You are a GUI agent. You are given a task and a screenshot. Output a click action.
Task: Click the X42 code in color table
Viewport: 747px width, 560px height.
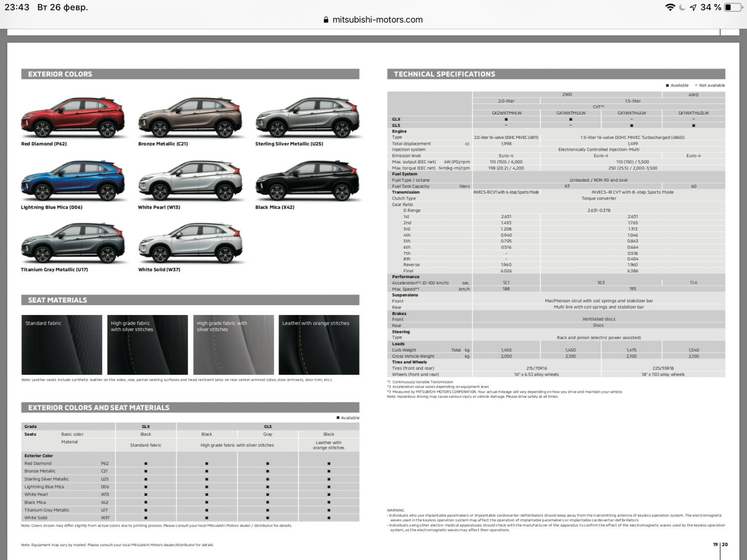coord(105,502)
